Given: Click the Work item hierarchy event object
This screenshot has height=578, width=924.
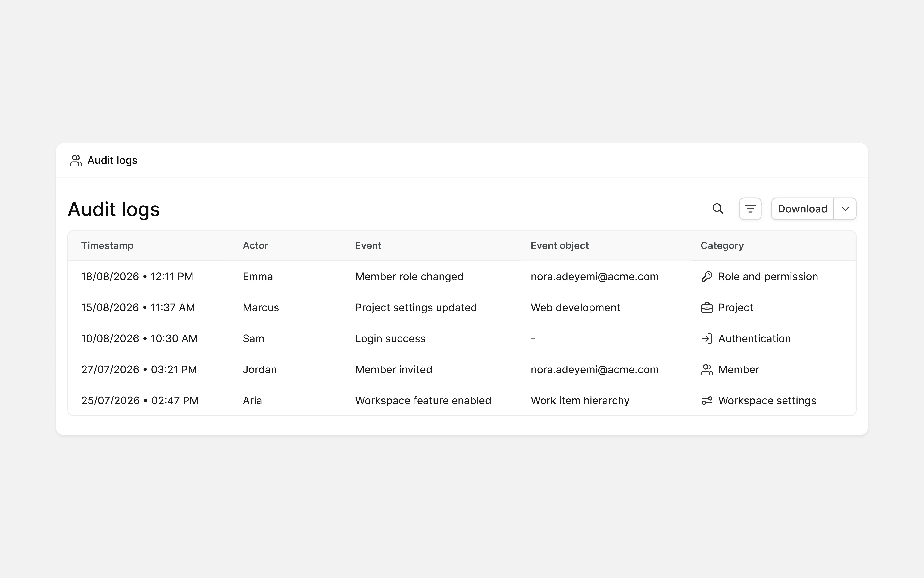Looking at the screenshot, I should [x=580, y=400].
